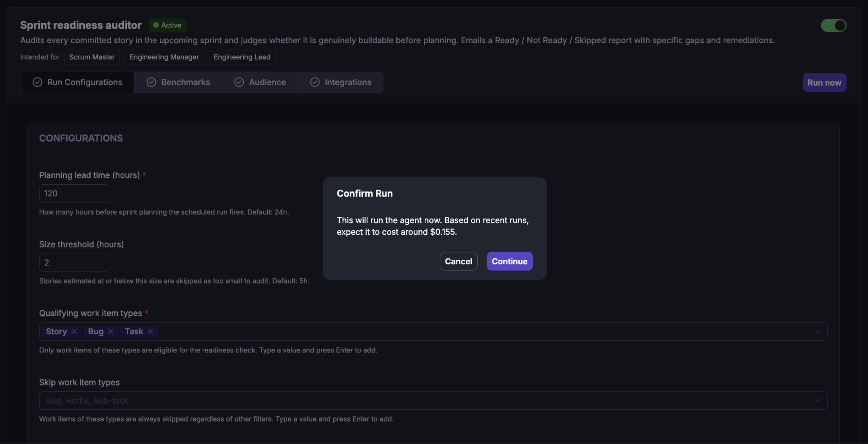Image resolution: width=868 pixels, height=444 pixels.
Task: Click the checkmark icon on Run Configurations tab
Action: pos(37,82)
